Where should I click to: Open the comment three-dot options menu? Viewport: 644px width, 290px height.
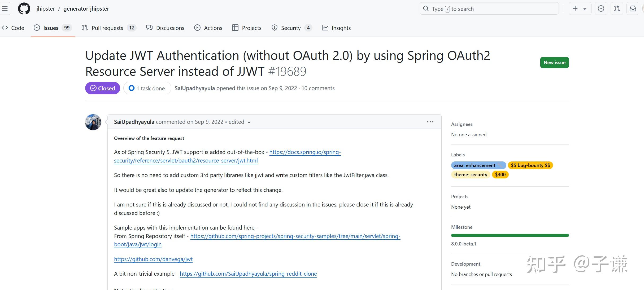coord(430,122)
